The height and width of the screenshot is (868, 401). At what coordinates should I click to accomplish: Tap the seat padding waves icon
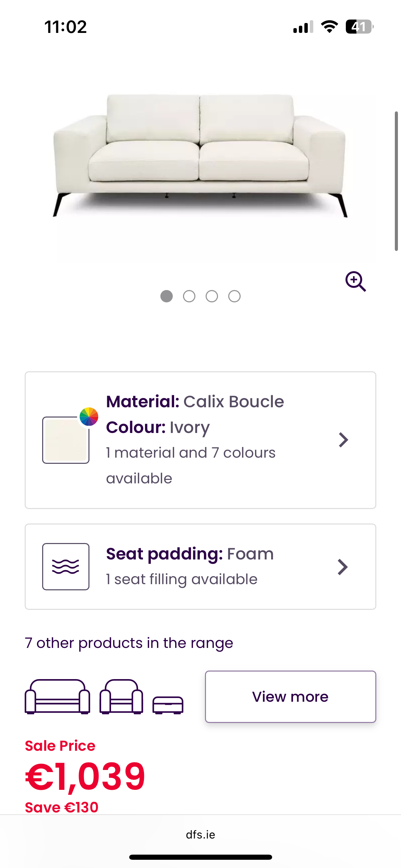click(66, 567)
